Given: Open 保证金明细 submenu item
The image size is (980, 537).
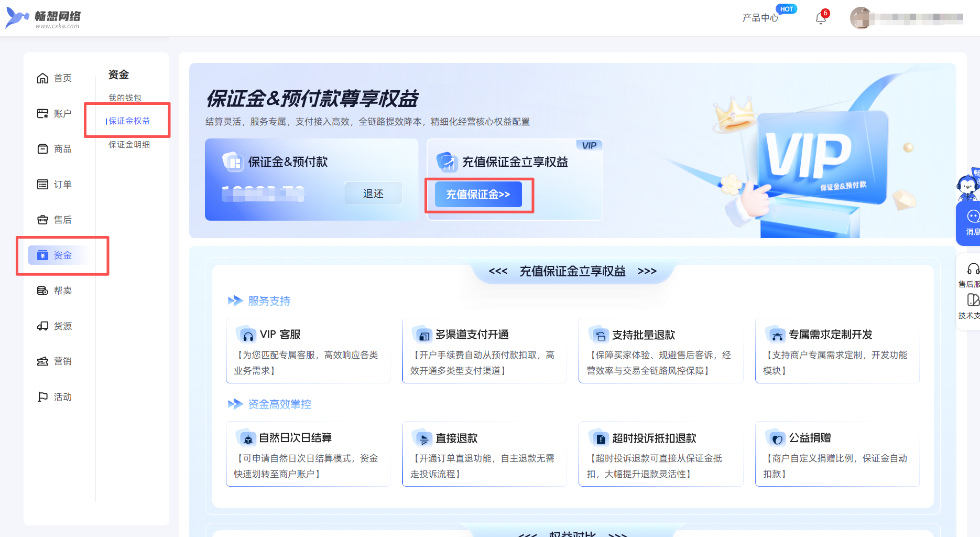Looking at the screenshot, I should [x=129, y=144].
